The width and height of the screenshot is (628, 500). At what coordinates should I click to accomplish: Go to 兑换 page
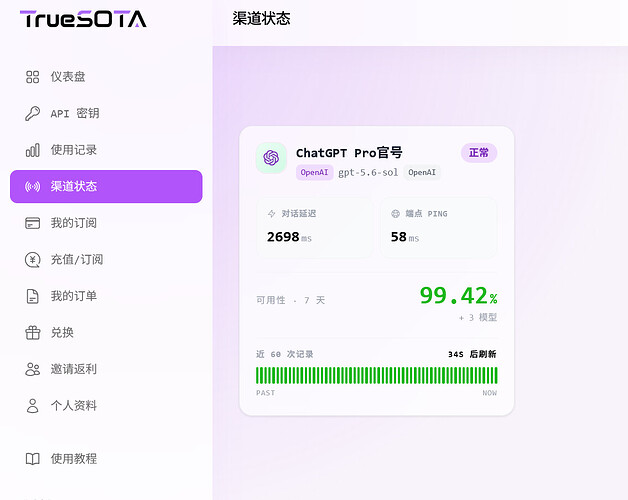pyautogui.click(x=106, y=333)
